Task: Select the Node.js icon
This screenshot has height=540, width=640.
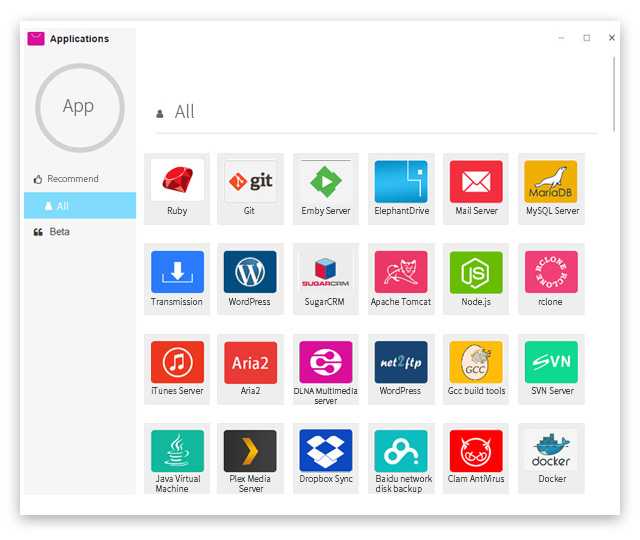Action: 476,272
